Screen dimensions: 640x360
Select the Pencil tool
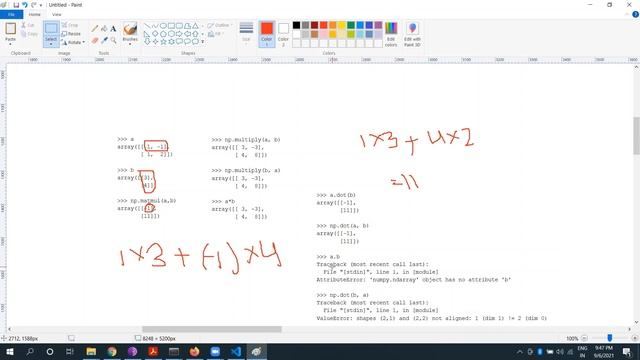95,29
